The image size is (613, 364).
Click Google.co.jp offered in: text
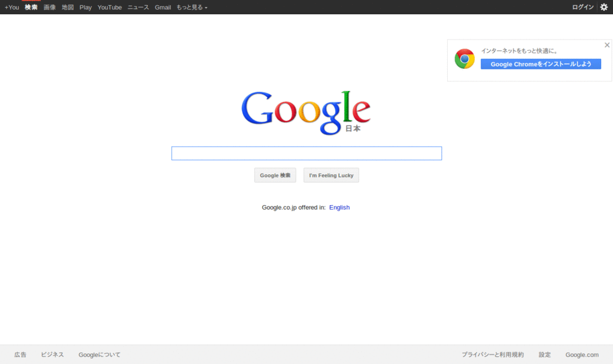(293, 207)
